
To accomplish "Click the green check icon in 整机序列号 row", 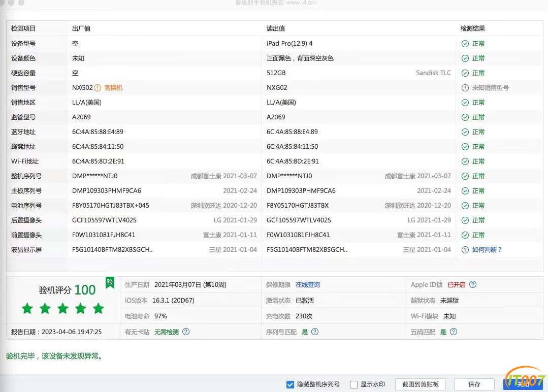I will (465, 176).
